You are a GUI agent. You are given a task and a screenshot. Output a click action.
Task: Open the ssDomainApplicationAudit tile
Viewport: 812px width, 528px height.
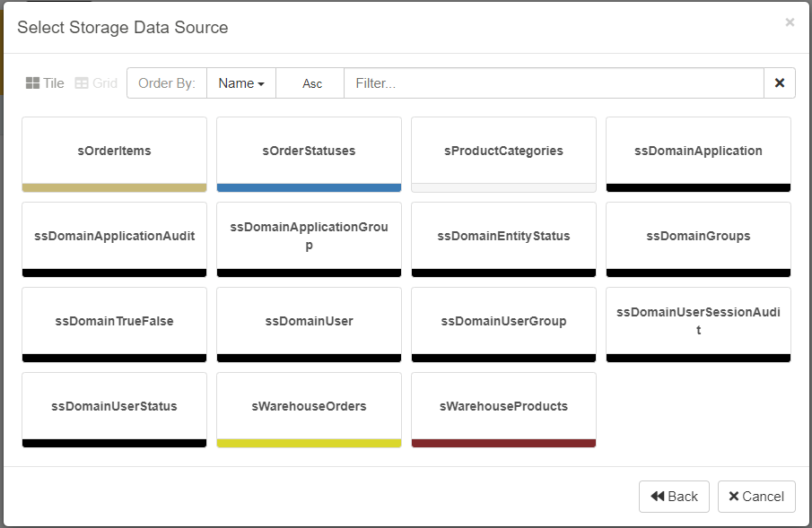pyautogui.click(x=114, y=236)
